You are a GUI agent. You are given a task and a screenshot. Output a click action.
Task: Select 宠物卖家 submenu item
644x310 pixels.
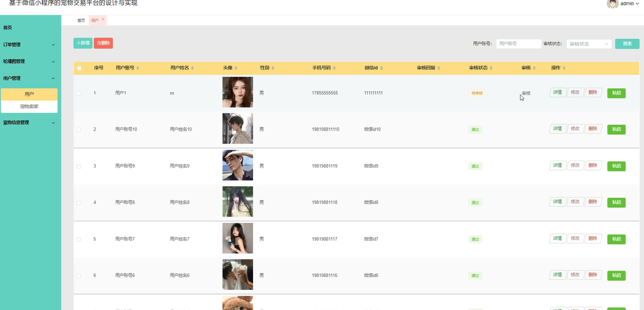29,106
